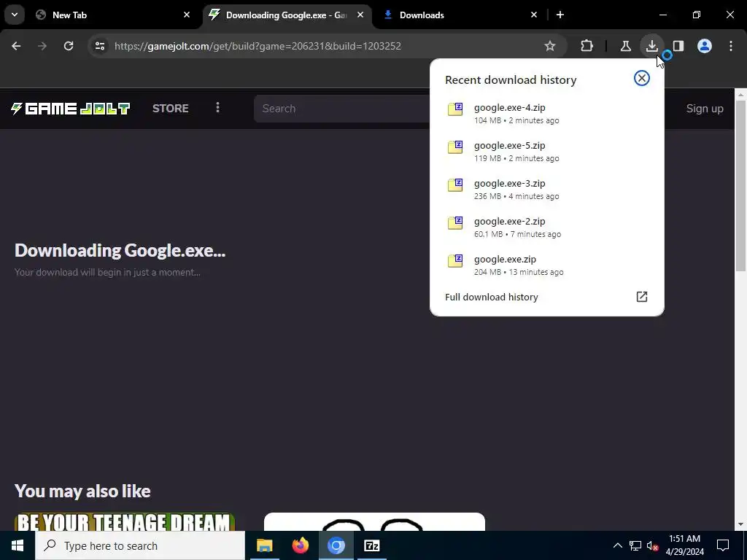The height and width of the screenshot is (560, 747).
Task: Click the address bar URL
Action: click(258, 46)
